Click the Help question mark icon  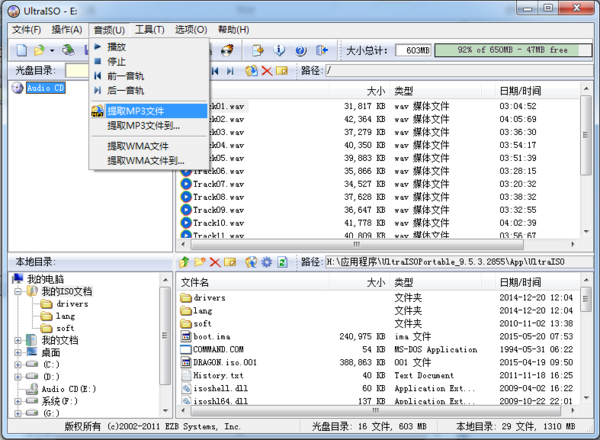tap(301, 51)
